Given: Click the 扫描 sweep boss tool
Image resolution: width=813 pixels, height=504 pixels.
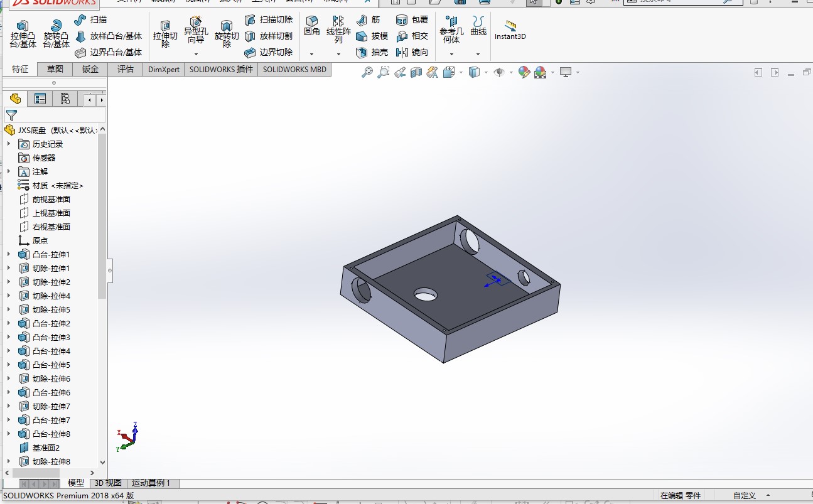Looking at the screenshot, I should click(x=90, y=20).
